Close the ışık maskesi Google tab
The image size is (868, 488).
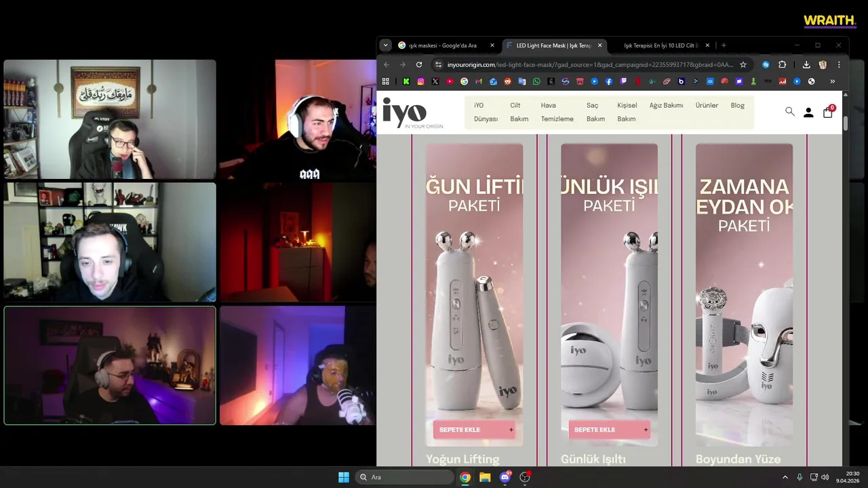pyautogui.click(x=492, y=45)
